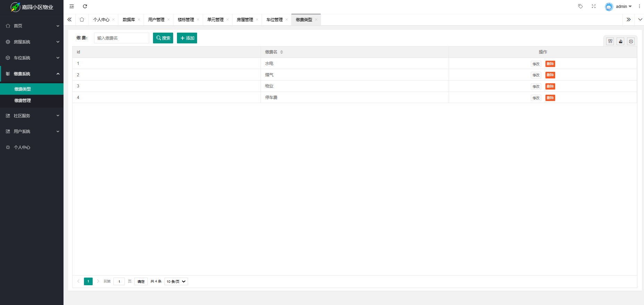Focus the 输入缴费名 search field
Viewport: 644px width, 305px height.
(121, 38)
